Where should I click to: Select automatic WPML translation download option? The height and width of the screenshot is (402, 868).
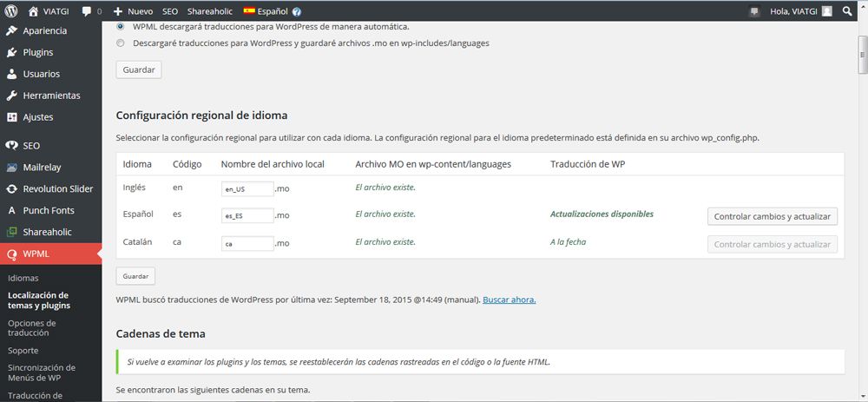coord(121,26)
